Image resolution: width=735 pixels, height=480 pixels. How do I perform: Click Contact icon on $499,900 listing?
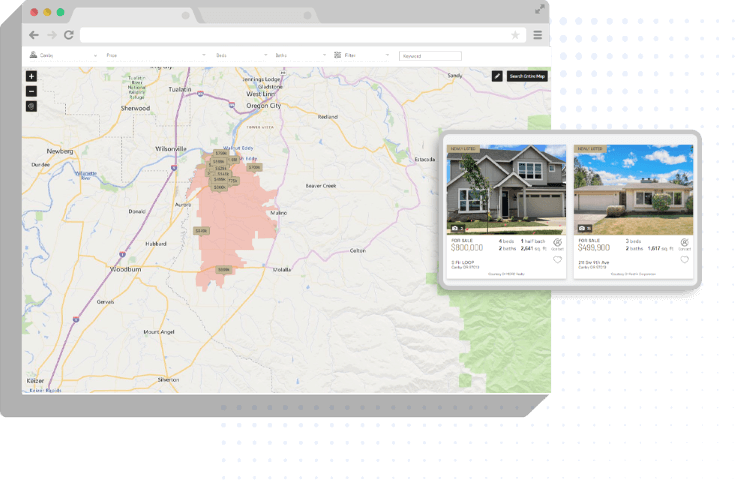click(x=684, y=244)
